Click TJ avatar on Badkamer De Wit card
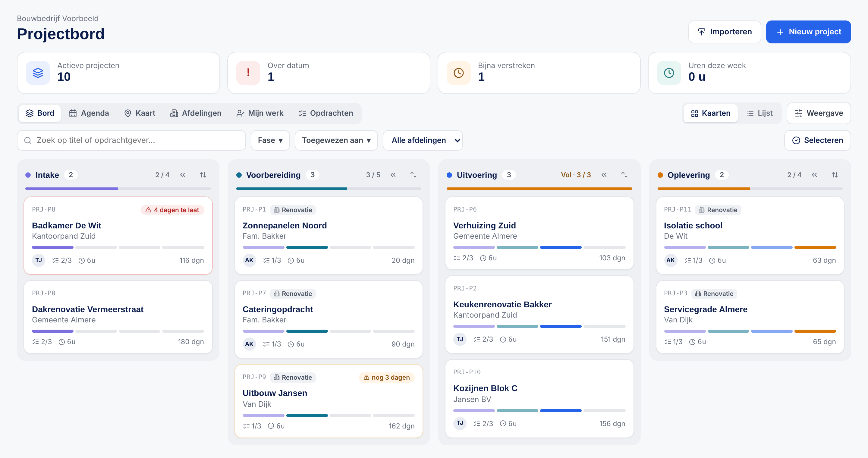This screenshot has width=868, height=458. [x=39, y=260]
